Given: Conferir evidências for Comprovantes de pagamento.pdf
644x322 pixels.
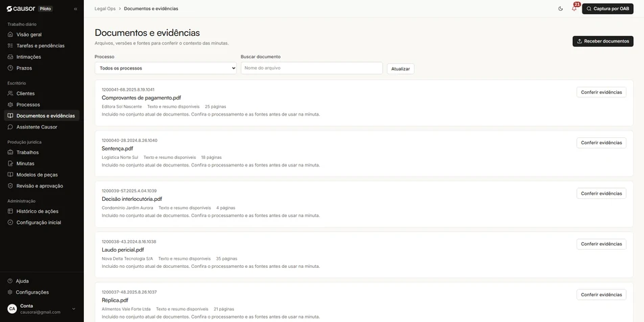Looking at the screenshot, I should 601,92.
